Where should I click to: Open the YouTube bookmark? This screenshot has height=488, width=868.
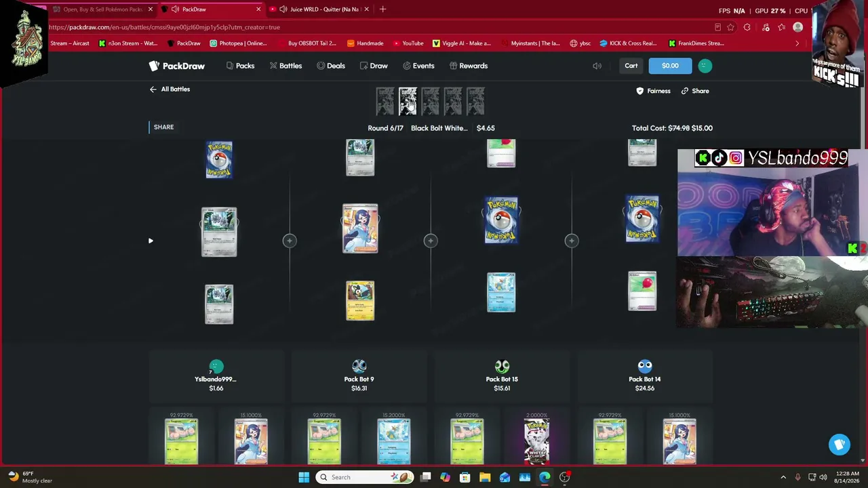(408, 43)
